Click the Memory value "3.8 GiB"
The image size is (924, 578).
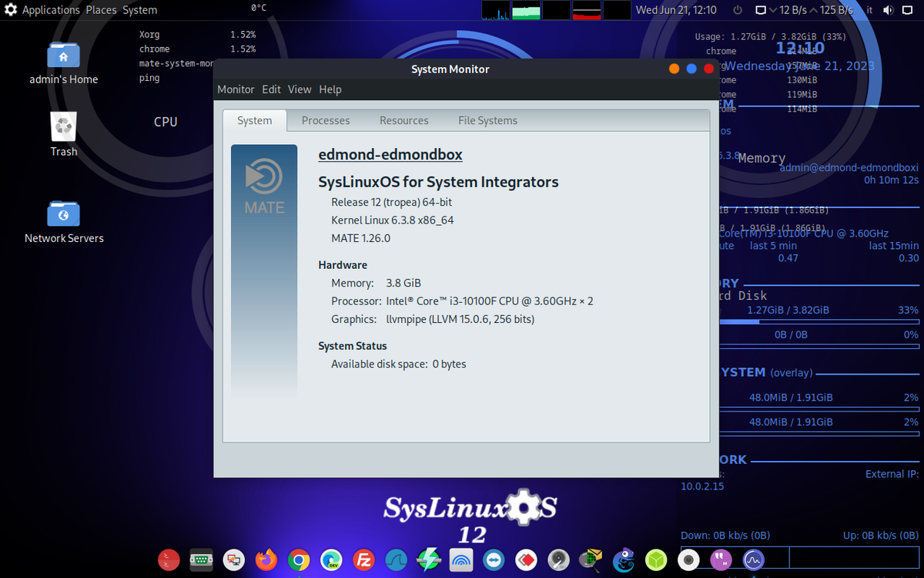point(403,283)
